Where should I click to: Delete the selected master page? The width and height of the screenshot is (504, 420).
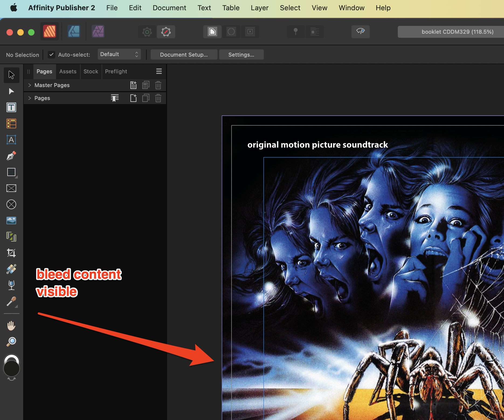pos(158,85)
